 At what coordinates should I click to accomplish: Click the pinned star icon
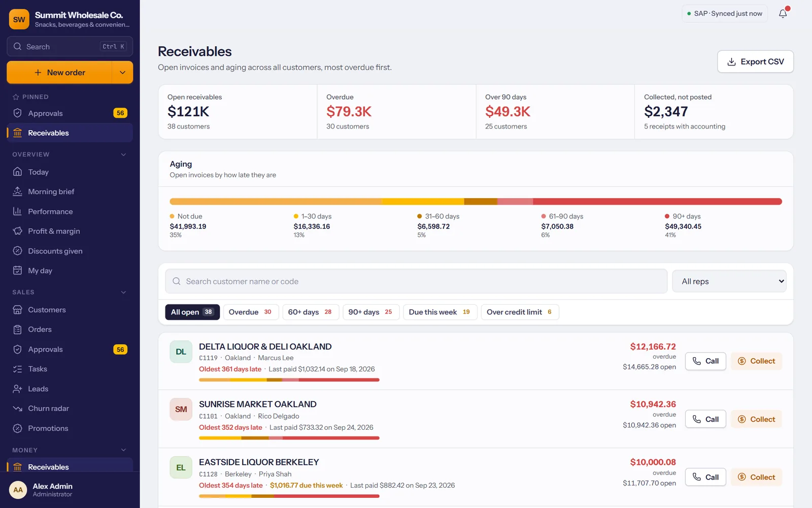click(x=16, y=97)
